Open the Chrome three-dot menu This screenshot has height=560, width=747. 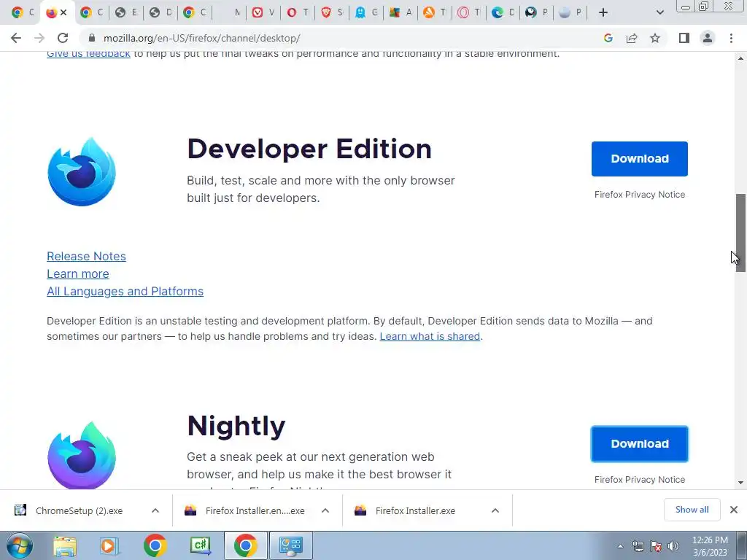tap(731, 38)
